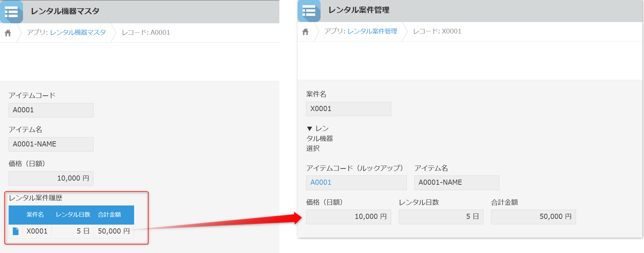Click the 合計金額 column header in history table
Screen dimensions: 644x253
pos(110,215)
